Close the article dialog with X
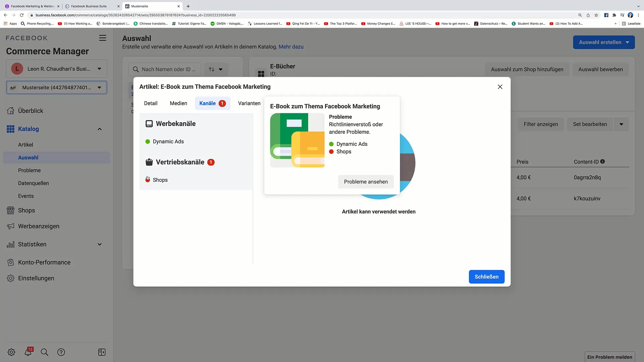644x362 pixels. tap(500, 87)
